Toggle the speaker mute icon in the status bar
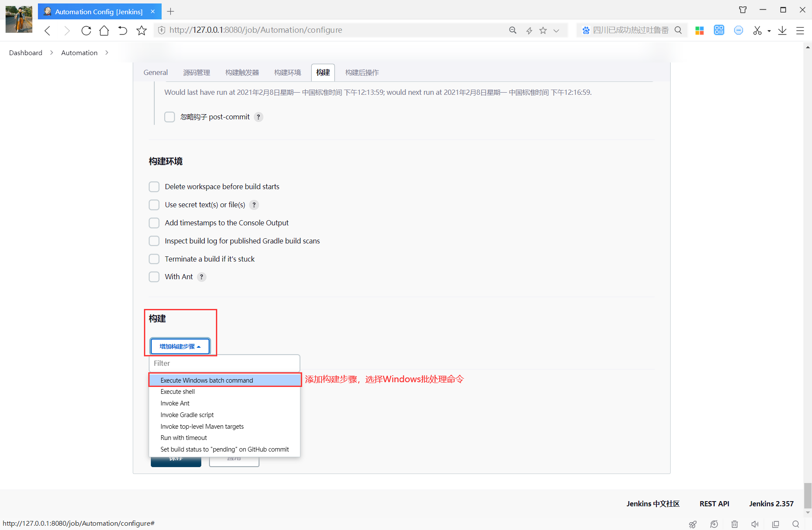 pyautogui.click(x=755, y=524)
